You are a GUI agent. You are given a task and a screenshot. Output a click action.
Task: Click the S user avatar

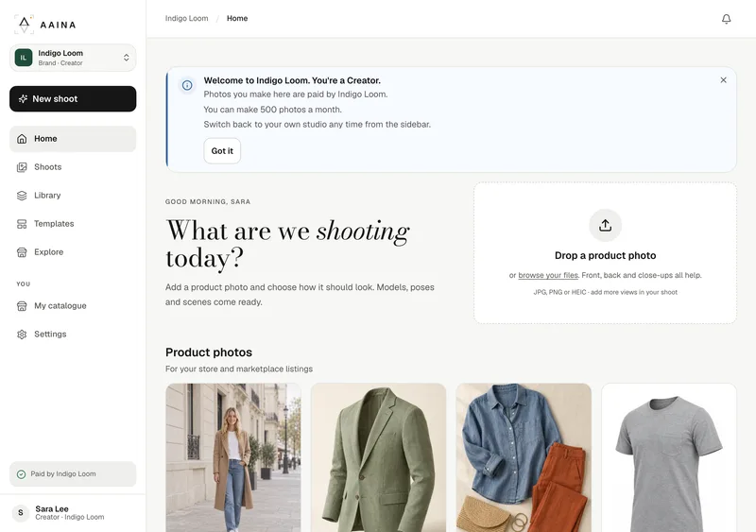point(20,513)
